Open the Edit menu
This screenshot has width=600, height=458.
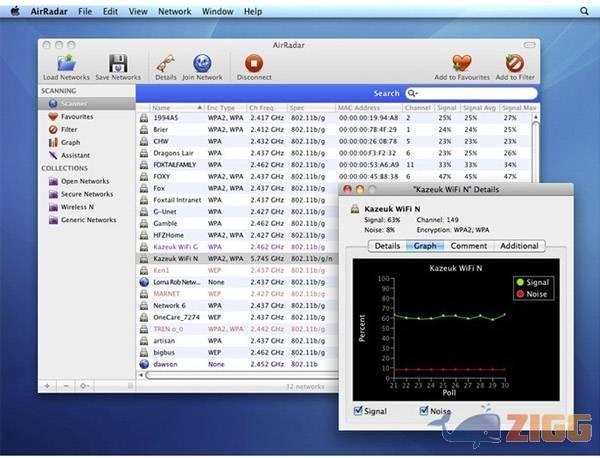[x=110, y=11]
